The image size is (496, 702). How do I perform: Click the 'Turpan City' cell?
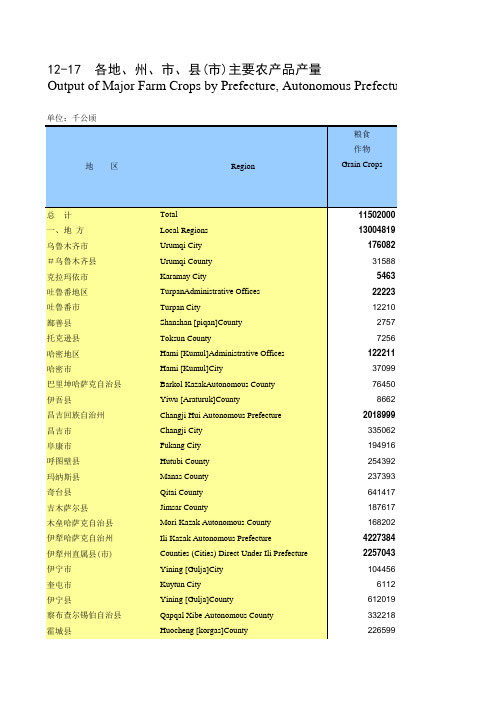180,307
